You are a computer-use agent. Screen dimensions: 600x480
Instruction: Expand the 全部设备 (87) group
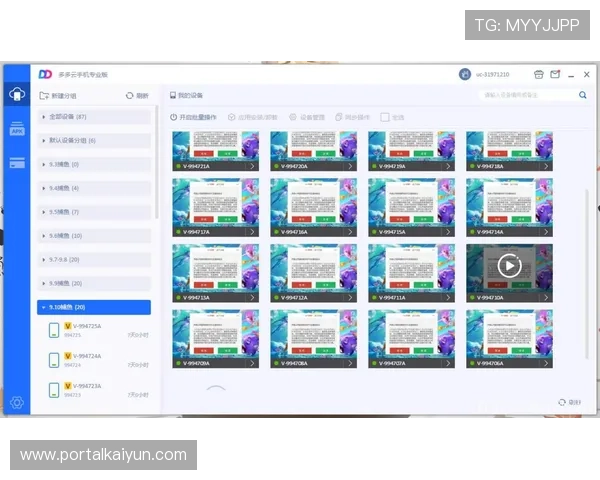95,117
